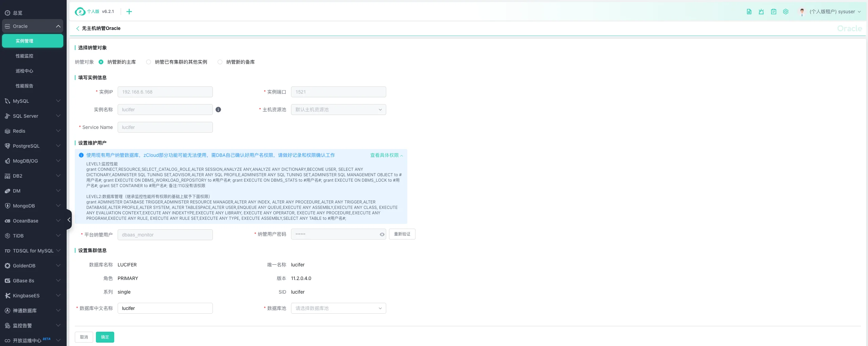Collapse the sidebar using the left-edge handle
The height and width of the screenshot is (346, 868).
[x=69, y=220]
